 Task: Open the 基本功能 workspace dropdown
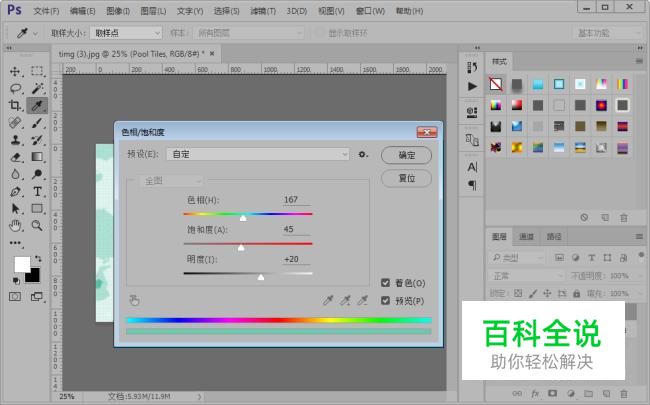[x=605, y=33]
